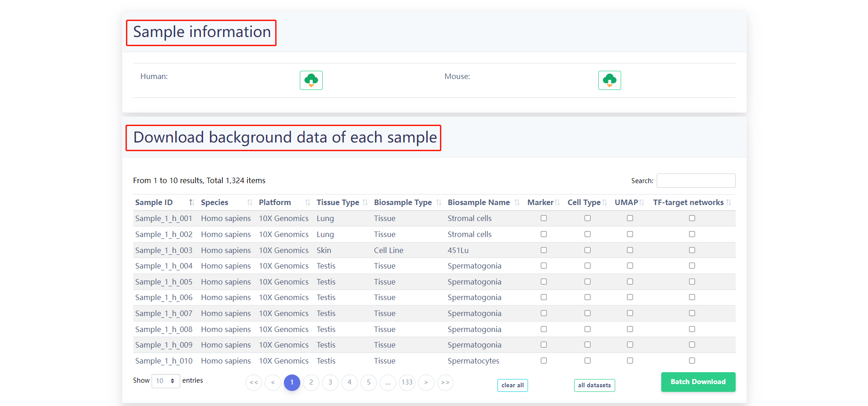
Task: Check TF-target networks box for Sample_1_h_004
Action: click(x=692, y=266)
